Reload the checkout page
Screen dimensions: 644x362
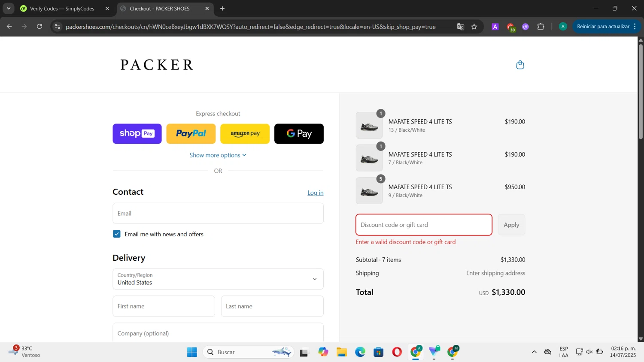coord(39,27)
